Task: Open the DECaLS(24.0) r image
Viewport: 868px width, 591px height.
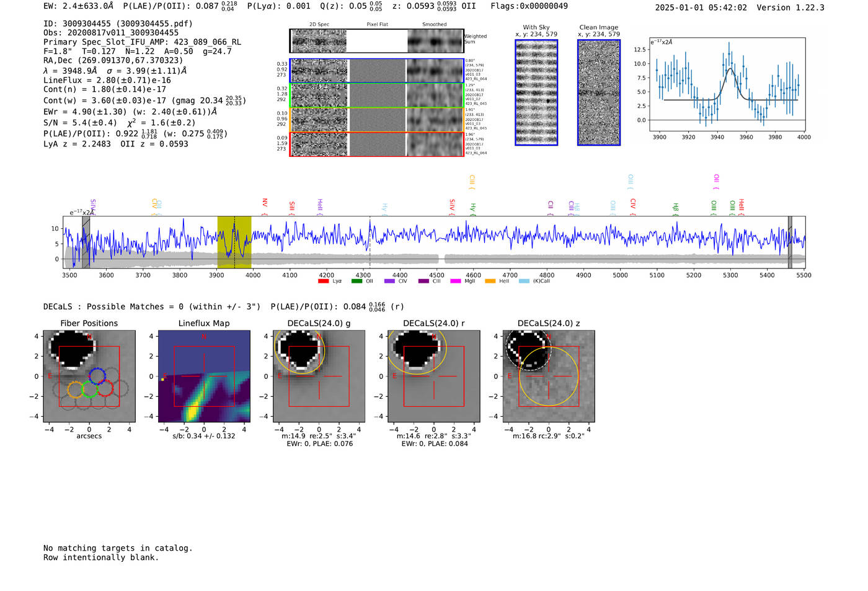Action: 433,376
